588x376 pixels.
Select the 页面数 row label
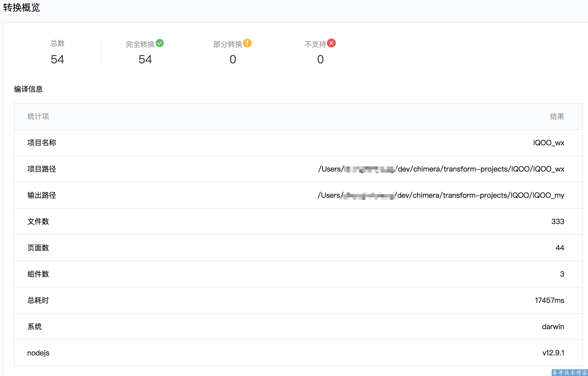[38, 248]
